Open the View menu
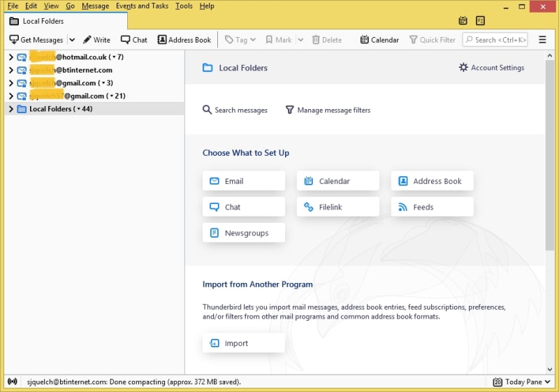The image size is (559, 392). [x=51, y=6]
